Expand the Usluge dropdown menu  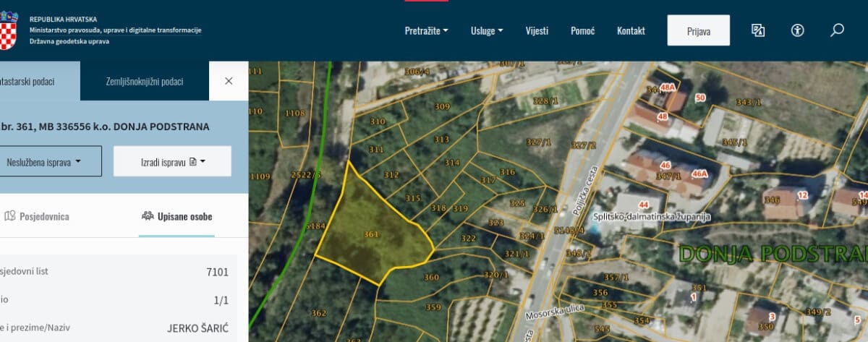point(487,31)
